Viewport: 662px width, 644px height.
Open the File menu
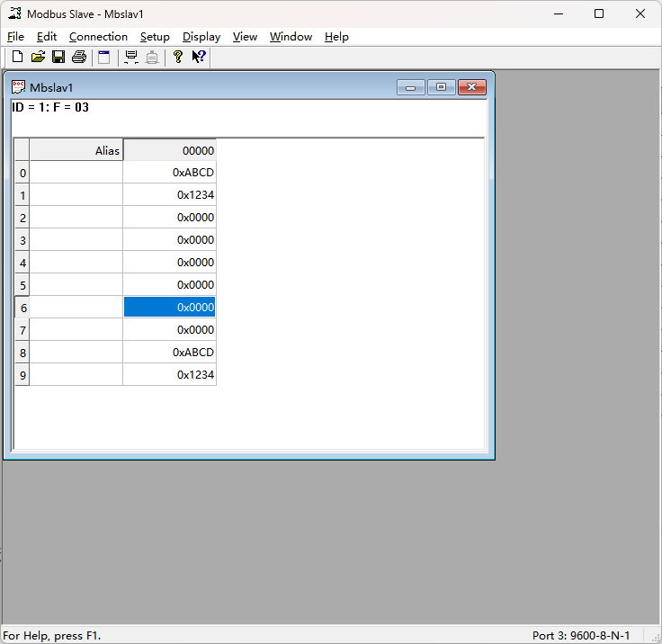(x=15, y=37)
